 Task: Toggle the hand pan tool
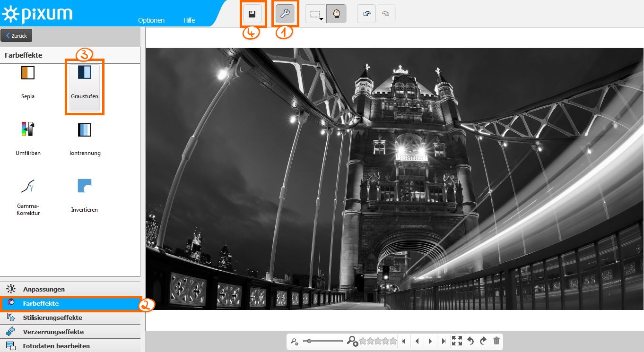(336, 14)
